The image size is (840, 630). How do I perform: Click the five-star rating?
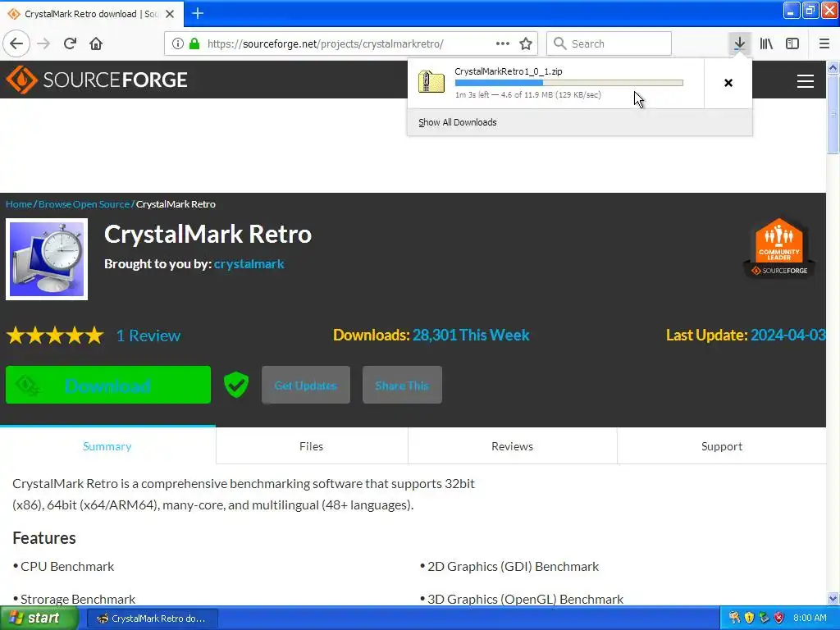(x=55, y=336)
